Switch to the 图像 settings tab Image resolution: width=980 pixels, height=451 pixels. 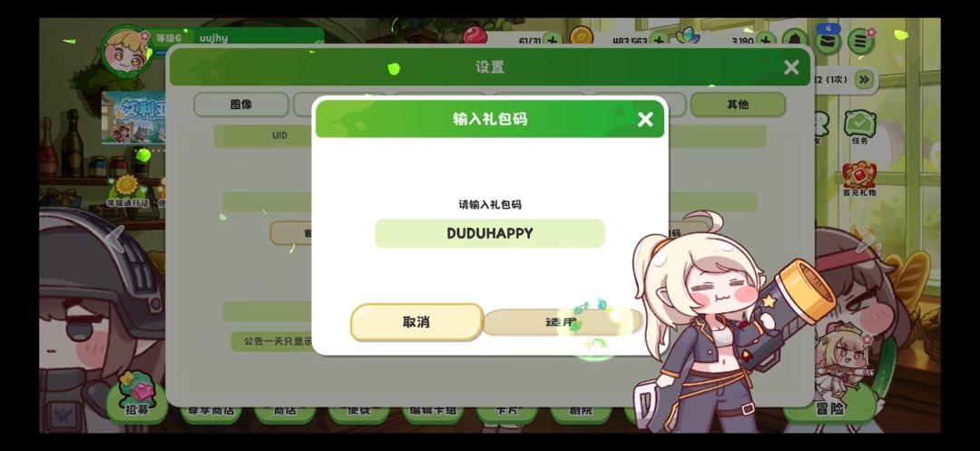tap(241, 105)
